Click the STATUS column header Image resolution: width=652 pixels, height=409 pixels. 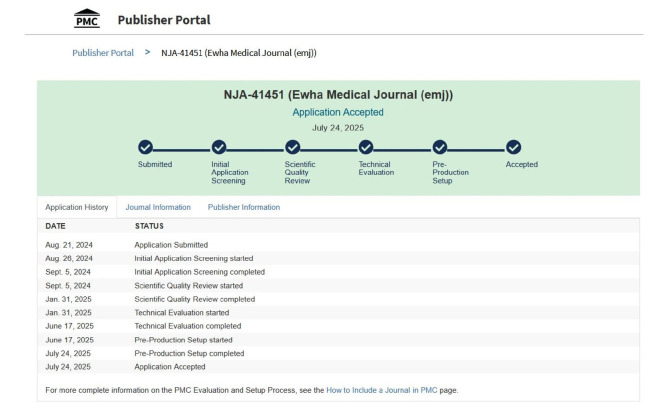point(150,227)
